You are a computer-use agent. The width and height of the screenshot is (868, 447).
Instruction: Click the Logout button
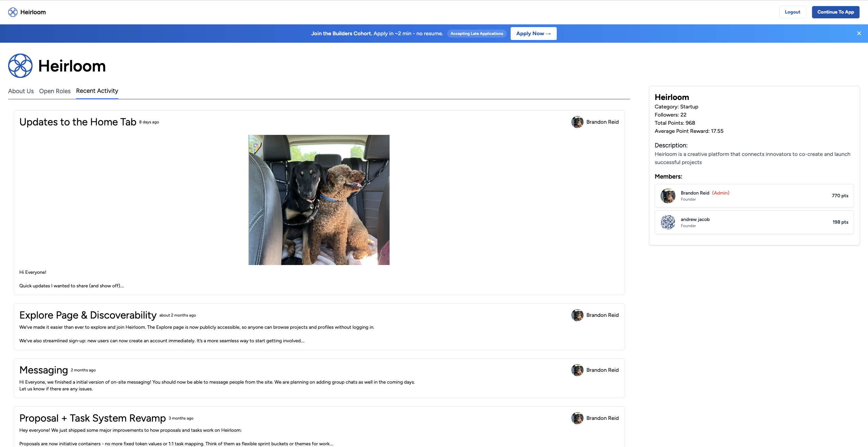click(792, 12)
